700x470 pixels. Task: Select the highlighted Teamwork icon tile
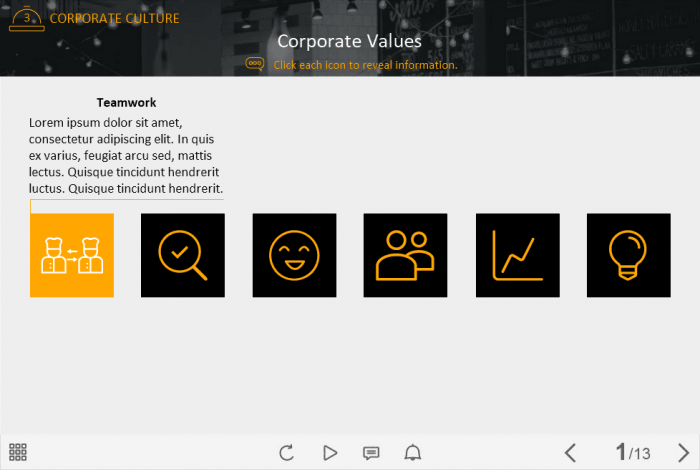click(72, 255)
